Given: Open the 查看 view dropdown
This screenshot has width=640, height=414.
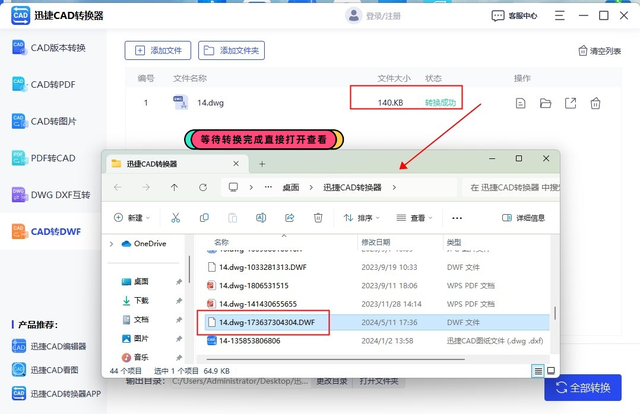Looking at the screenshot, I should pos(414,218).
